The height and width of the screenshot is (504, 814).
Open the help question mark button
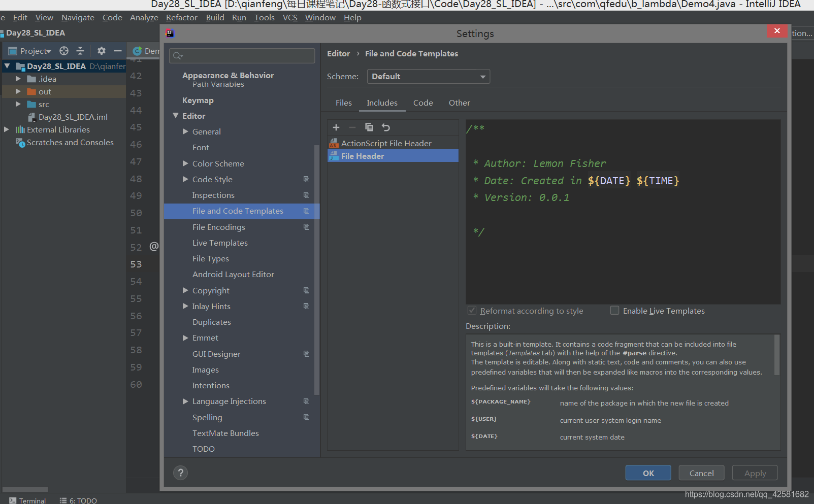180,473
